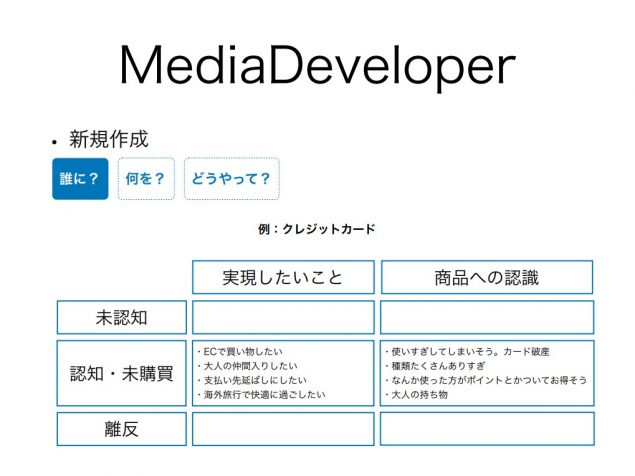Switch to the 何を？ tab

(146, 179)
